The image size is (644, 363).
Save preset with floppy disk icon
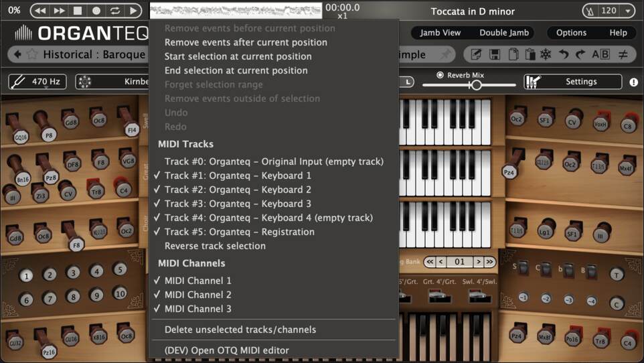(x=495, y=54)
